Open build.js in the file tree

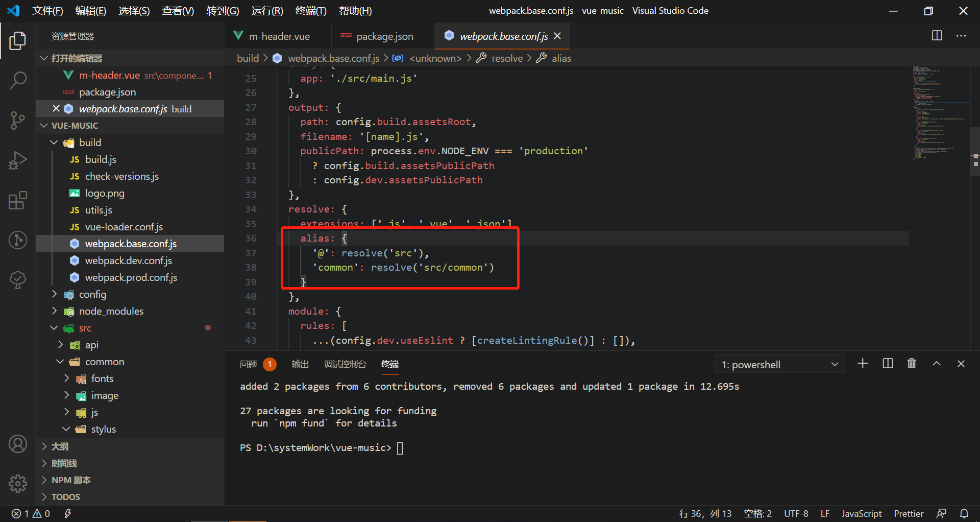[x=101, y=159]
